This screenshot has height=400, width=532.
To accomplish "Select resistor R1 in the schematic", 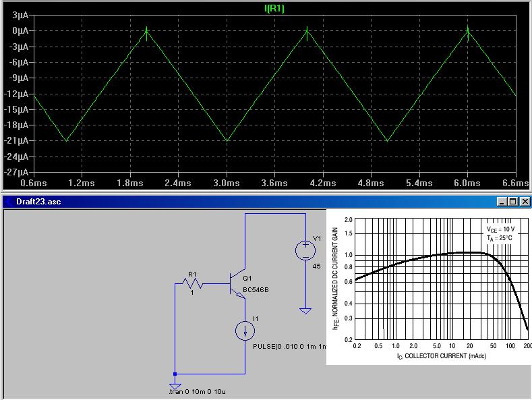I will tap(192, 283).
